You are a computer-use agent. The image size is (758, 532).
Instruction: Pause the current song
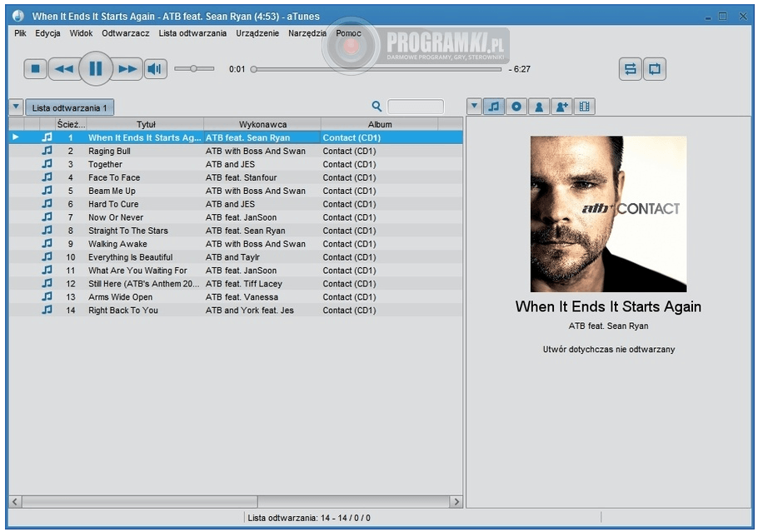click(96, 68)
